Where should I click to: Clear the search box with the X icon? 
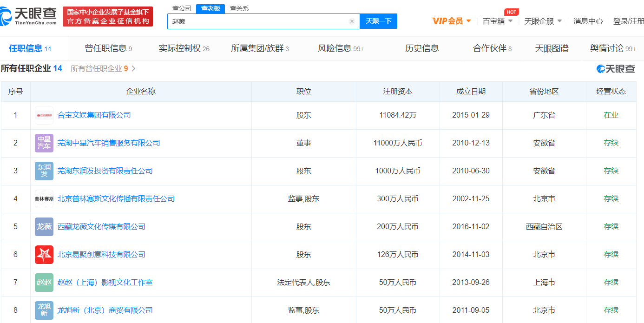pos(352,21)
